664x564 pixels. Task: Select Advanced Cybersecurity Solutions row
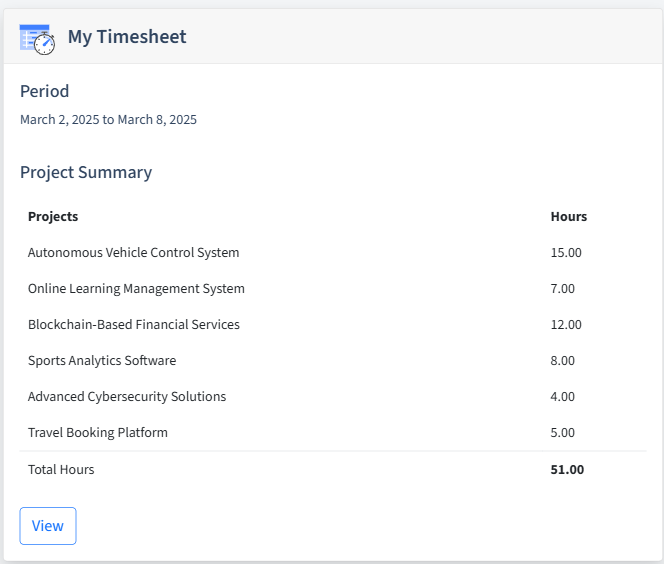333,396
